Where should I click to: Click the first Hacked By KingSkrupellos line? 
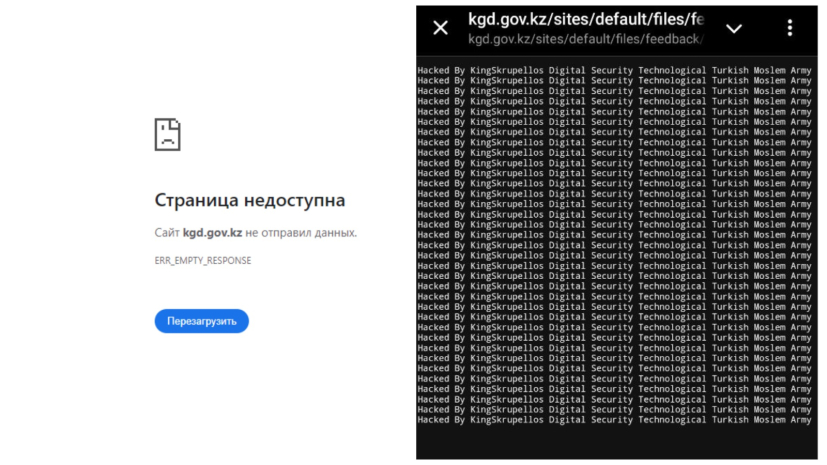(x=614, y=70)
